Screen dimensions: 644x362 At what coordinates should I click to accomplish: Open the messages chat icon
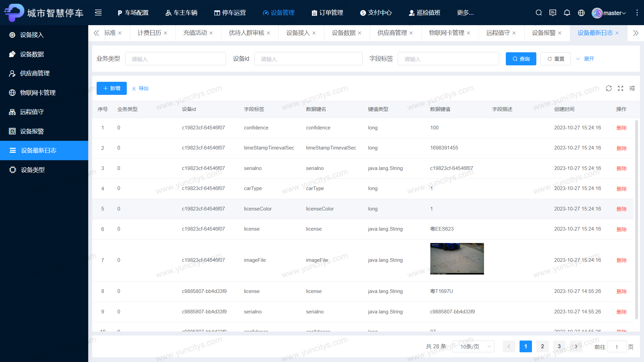553,13
